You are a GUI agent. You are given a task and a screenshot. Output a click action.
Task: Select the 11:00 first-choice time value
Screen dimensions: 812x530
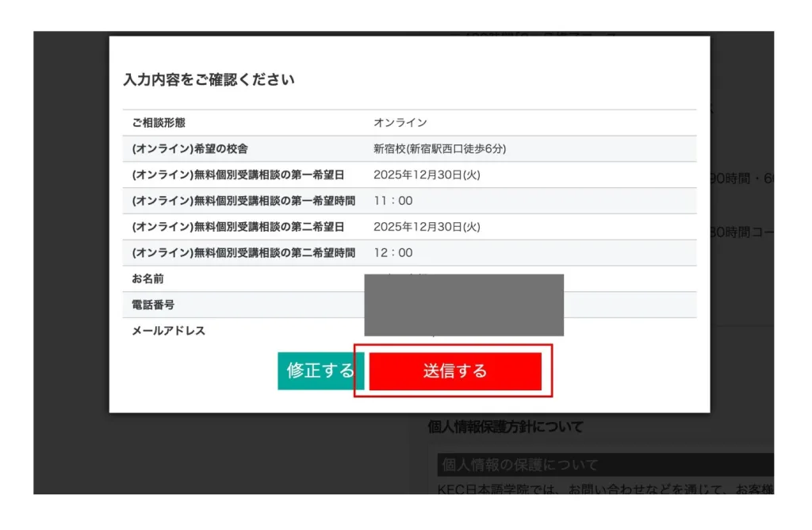pos(393,201)
